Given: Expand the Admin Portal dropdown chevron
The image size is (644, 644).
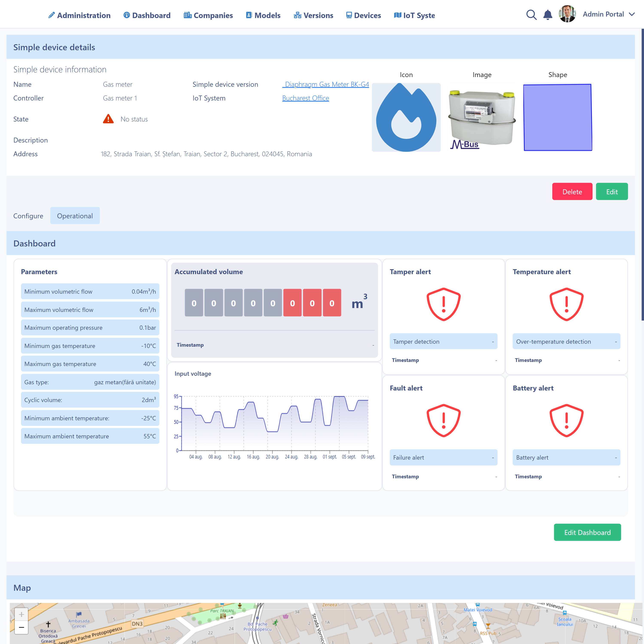Looking at the screenshot, I should click(x=631, y=14).
